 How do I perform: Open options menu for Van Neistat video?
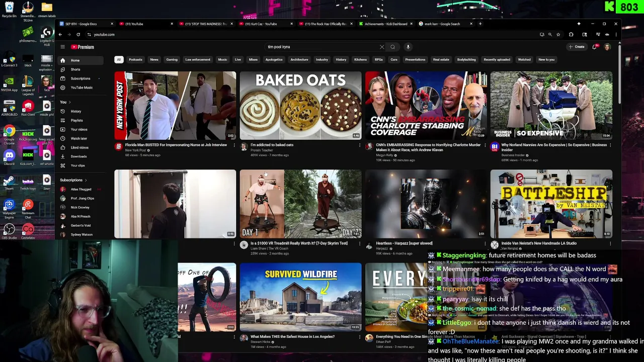(610, 243)
